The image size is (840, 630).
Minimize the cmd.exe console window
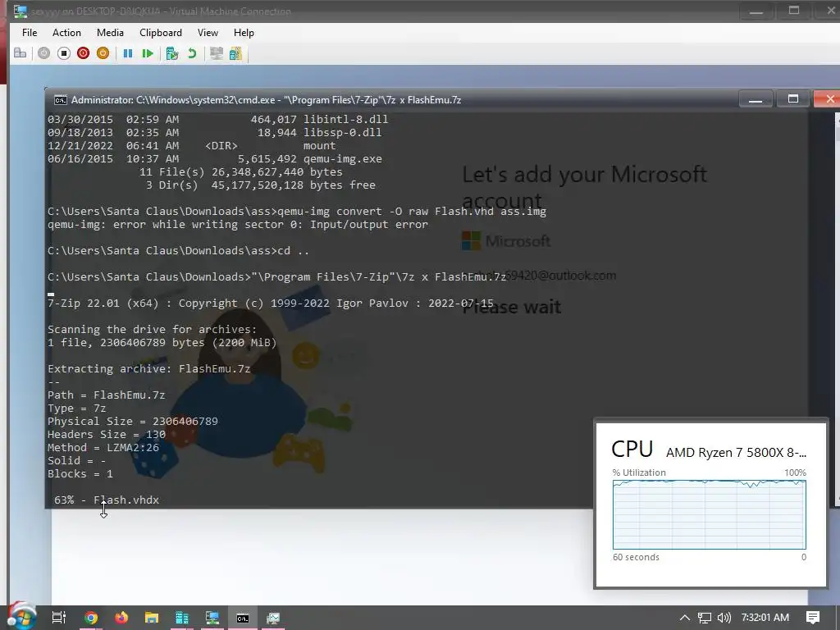[756, 99]
